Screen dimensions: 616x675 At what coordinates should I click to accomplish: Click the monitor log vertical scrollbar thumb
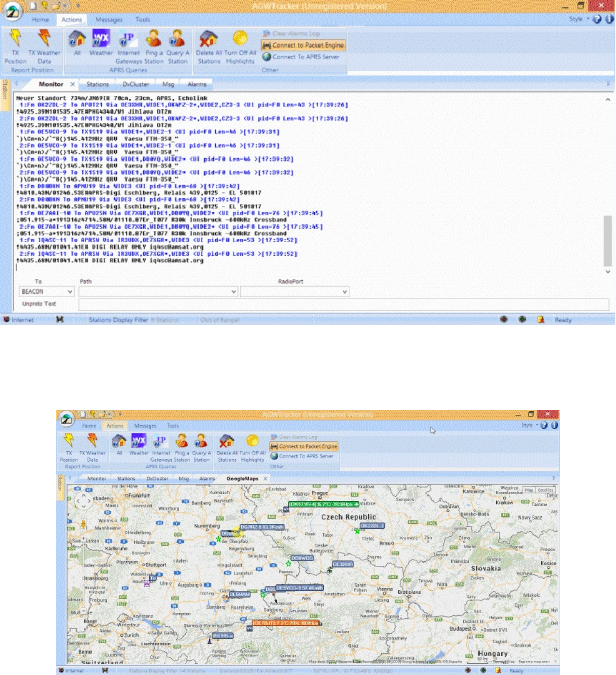click(x=608, y=240)
